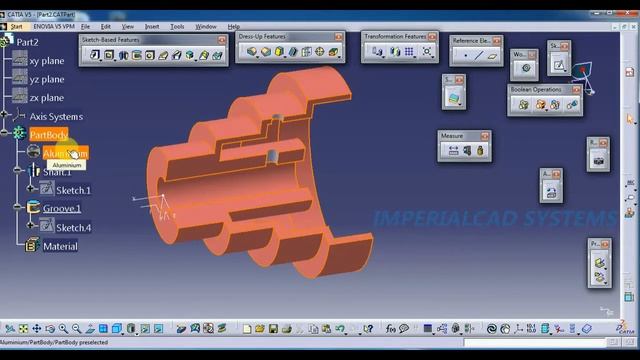Select Groove.1 in the specification tree

pyautogui.click(x=62, y=209)
